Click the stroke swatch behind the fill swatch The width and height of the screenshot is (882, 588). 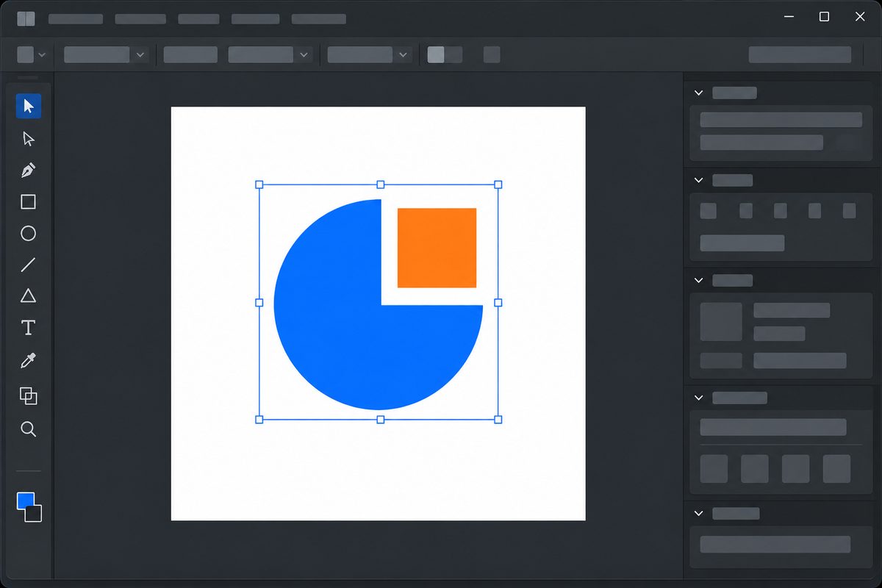click(34, 514)
